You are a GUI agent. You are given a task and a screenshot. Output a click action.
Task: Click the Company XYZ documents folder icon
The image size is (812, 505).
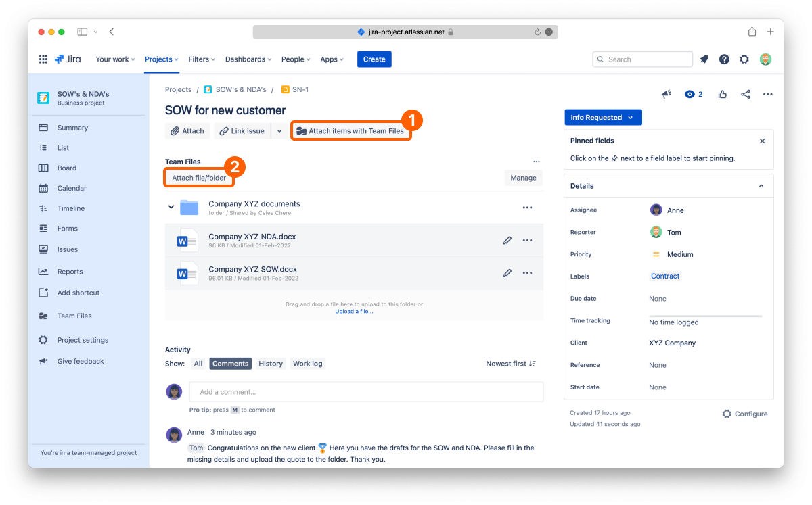click(x=189, y=208)
